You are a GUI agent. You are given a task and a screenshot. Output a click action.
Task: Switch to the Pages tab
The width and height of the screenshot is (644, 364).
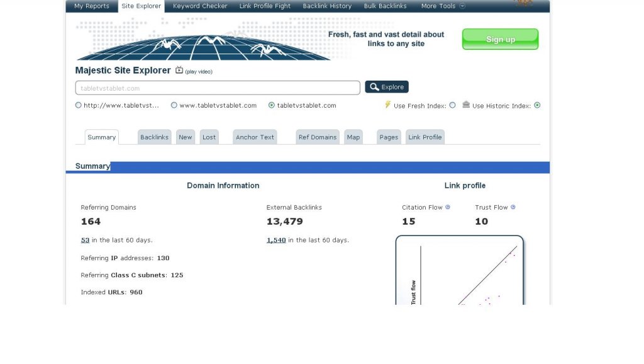(x=389, y=137)
